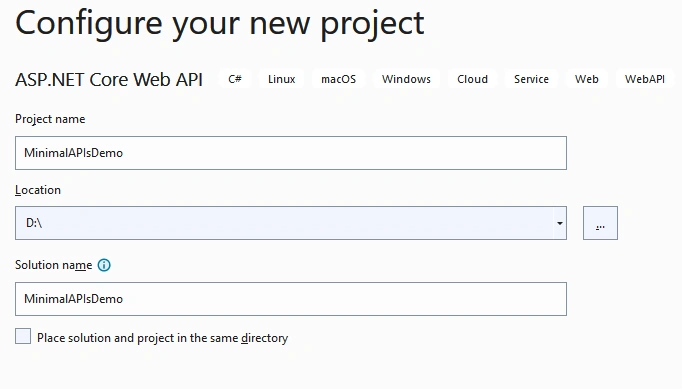Select the Linux tag
This screenshot has width=682, height=389.
(281, 79)
